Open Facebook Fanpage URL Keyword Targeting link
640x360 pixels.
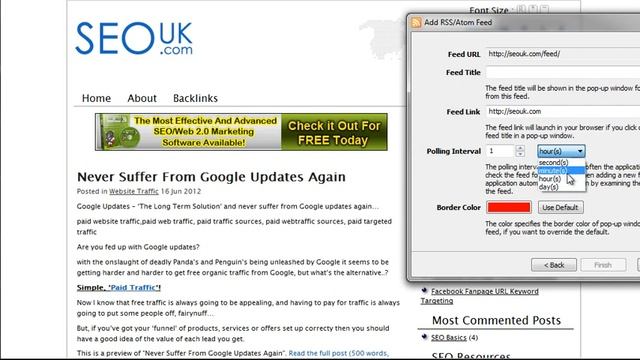coord(484,291)
